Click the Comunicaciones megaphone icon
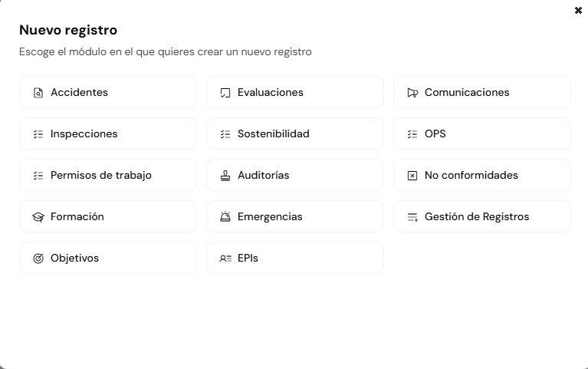This screenshot has width=588, height=369. pos(412,93)
